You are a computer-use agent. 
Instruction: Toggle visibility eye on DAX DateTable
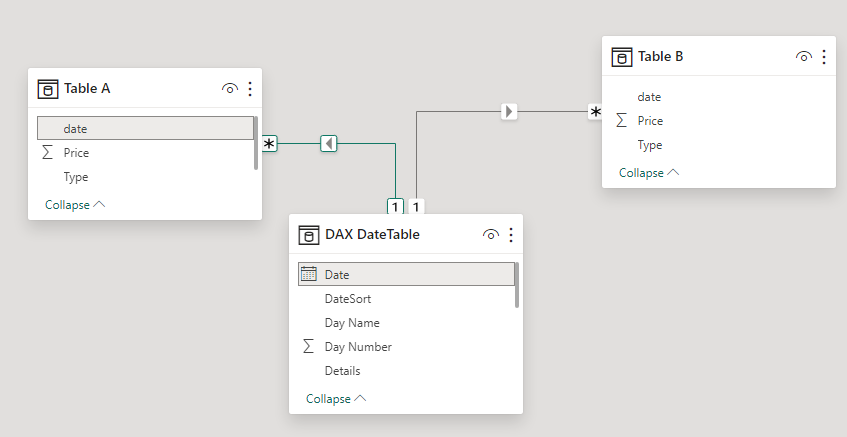pyautogui.click(x=490, y=234)
